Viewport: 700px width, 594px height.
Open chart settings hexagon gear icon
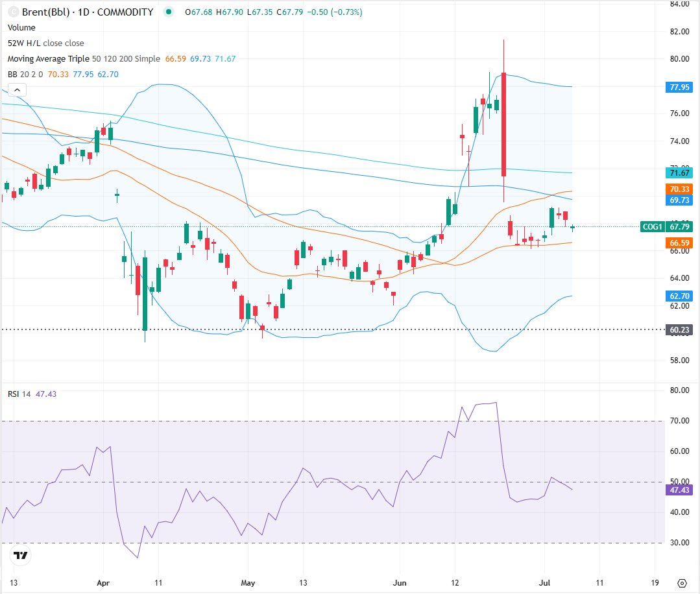[682, 582]
